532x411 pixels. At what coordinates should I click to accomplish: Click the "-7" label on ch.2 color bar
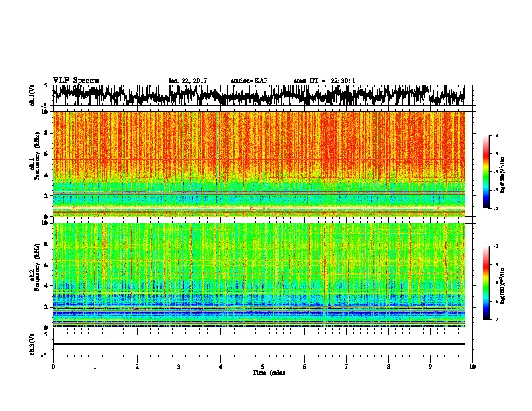coord(496,319)
